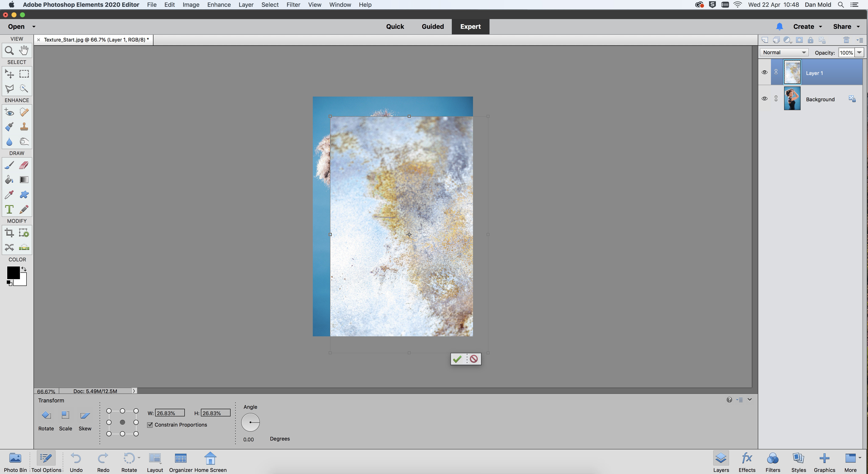Uncheck Constrain Proportions checkbox
The width and height of the screenshot is (868, 474).
tap(150, 425)
